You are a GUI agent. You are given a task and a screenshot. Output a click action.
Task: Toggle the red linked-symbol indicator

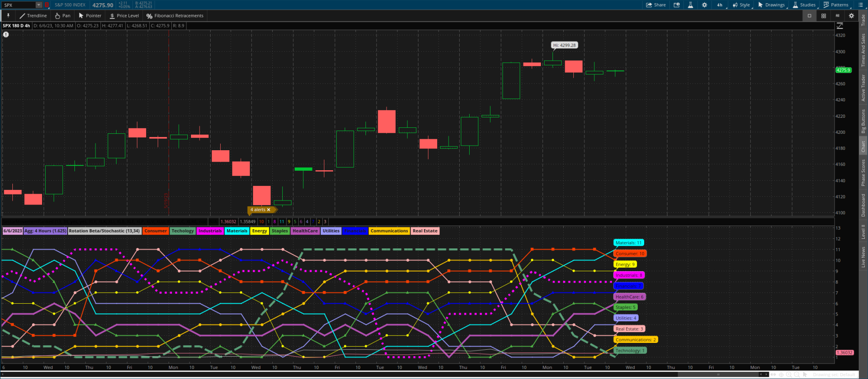tap(47, 5)
